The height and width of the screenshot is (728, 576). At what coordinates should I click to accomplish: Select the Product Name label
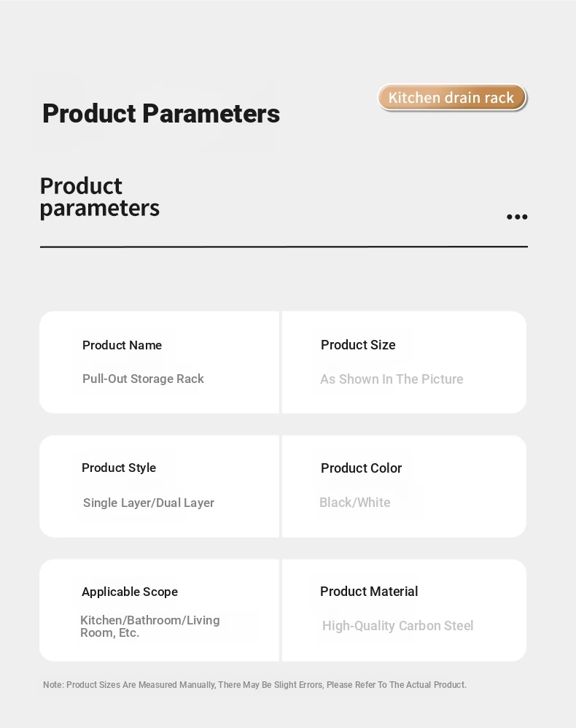(122, 345)
